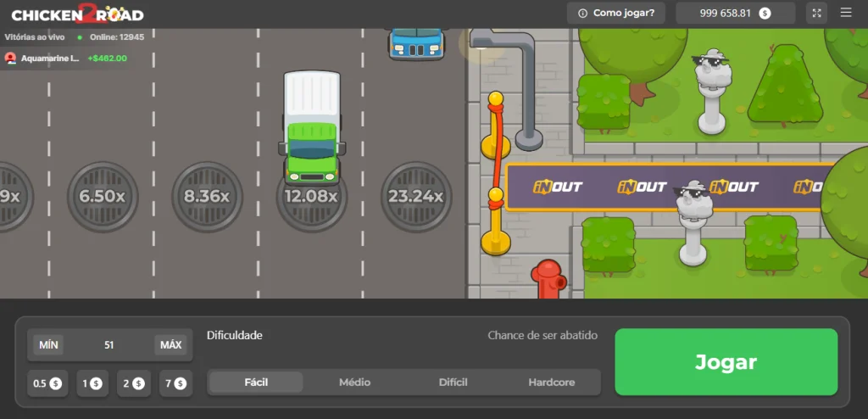Click the lower yellow barrier post
The image size is (868, 419).
pyautogui.click(x=495, y=221)
